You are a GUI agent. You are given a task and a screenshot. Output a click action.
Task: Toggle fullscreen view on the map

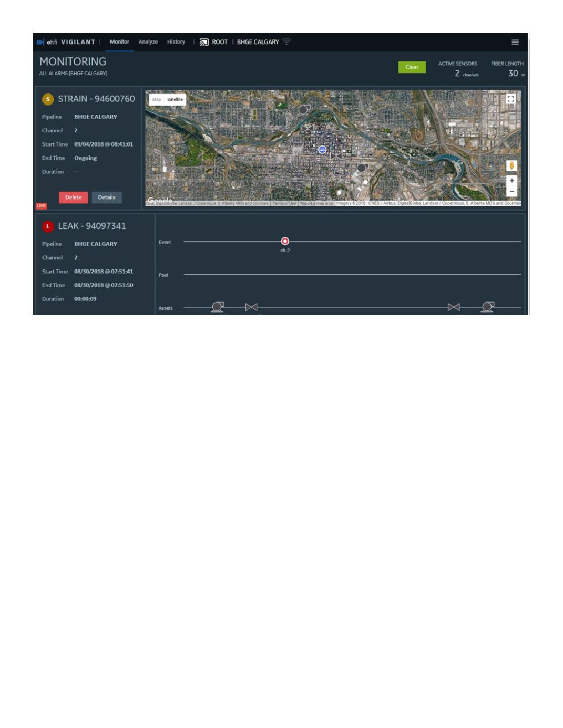click(510, 99)
